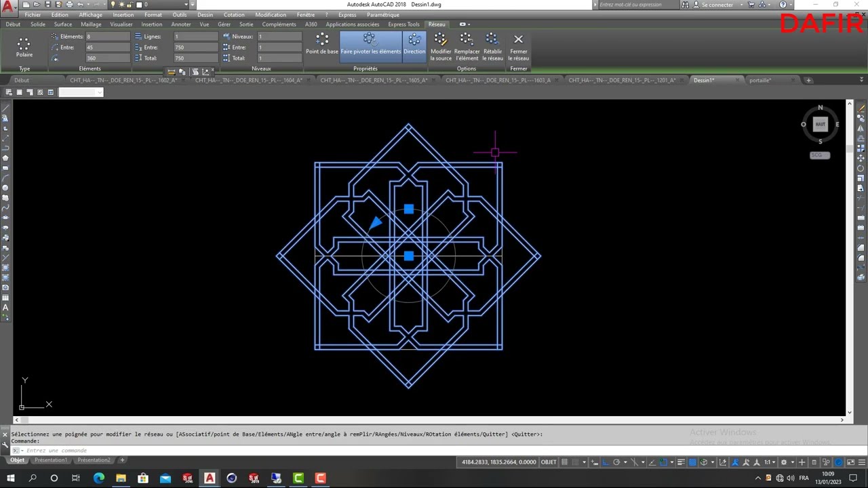
Task: Click Fermer le réseau button
Action: [x=518, y=47]
